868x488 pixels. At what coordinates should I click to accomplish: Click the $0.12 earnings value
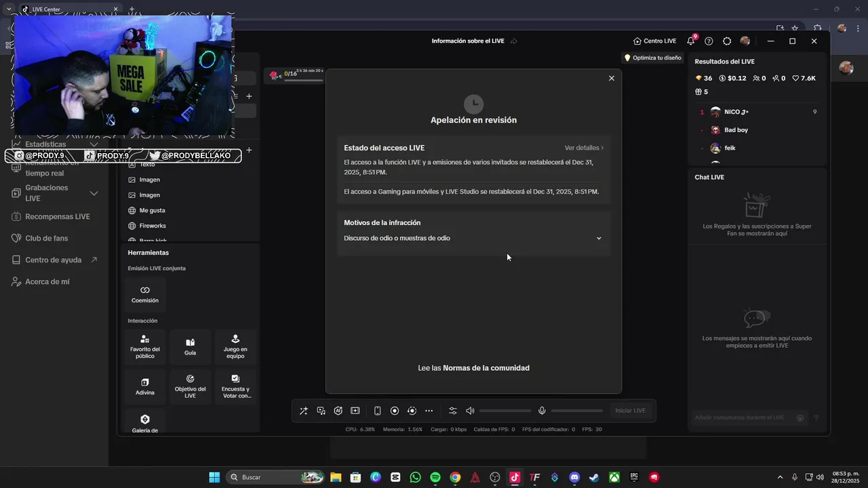732,79
